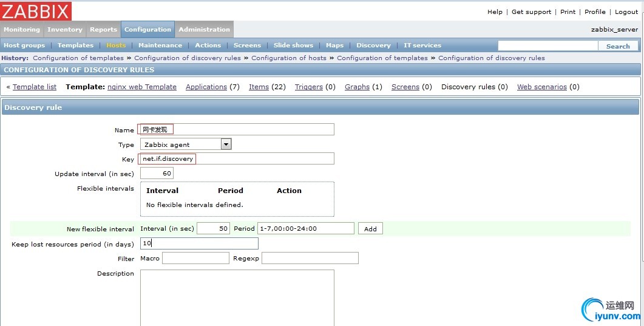Click history link Configuration of hosts

point(289,58)
